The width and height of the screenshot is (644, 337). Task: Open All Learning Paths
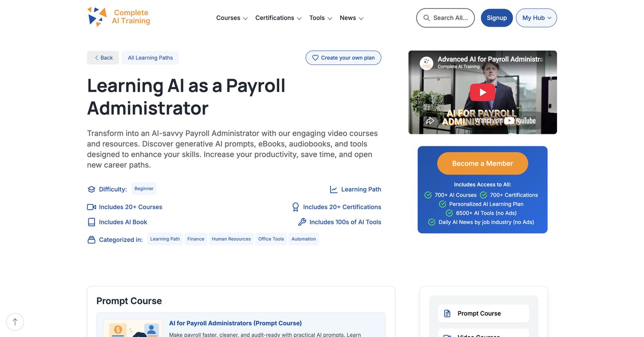click(150, 58)
